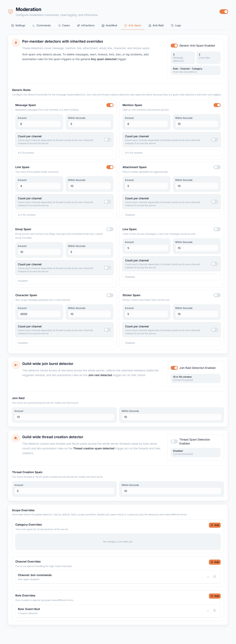Toggle Count per channel under Link Spam

coord(107,202)
